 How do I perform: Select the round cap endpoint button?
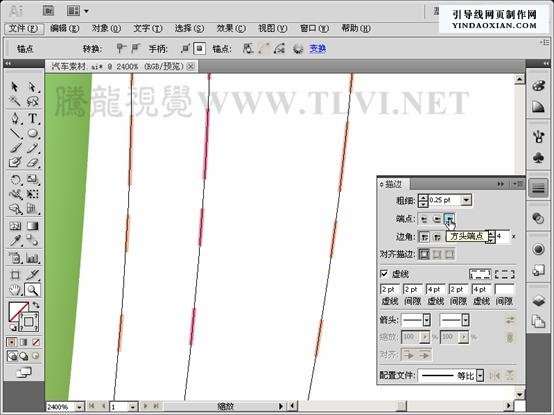437,219
